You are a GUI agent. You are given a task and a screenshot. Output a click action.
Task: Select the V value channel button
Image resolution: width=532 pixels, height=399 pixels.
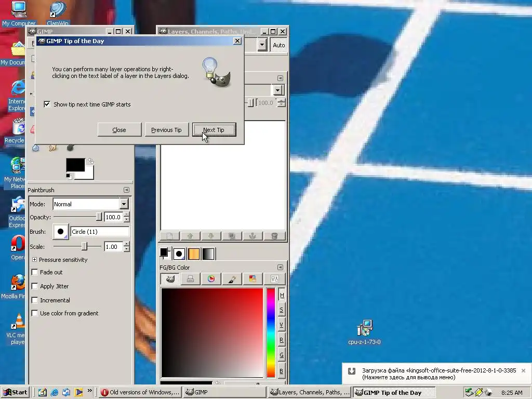click(282, 325)
